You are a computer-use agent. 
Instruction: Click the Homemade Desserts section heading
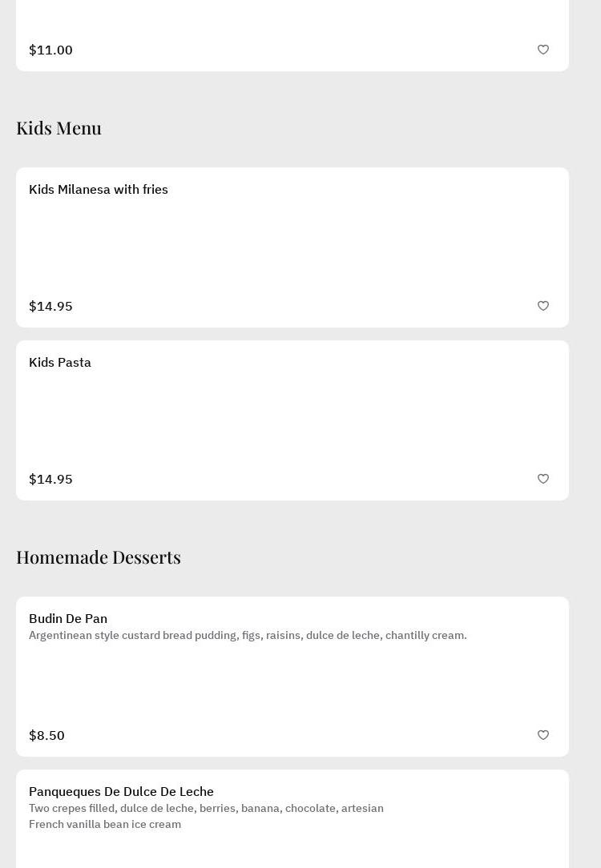tap(99, 557)
